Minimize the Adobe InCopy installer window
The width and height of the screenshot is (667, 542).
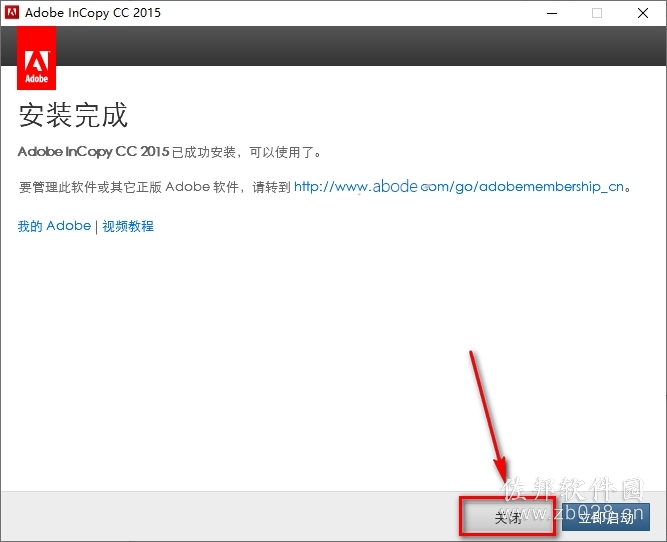pos(552,13)
